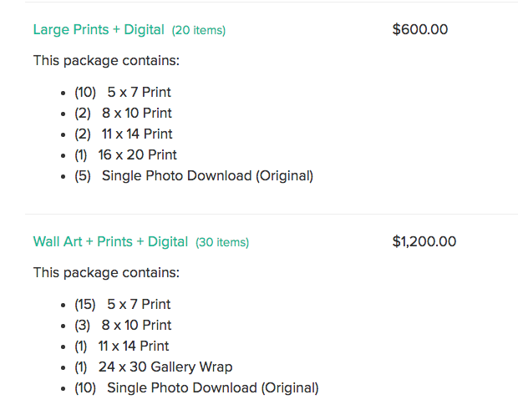Open the Wall Art + Prints + Digital link
Image resolution: width=518 pixels, height=420 pixels.
[x=110, y=241]
